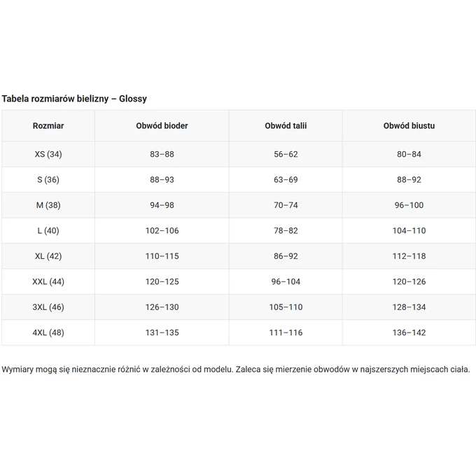
Task: Select the hip value 120–125 cell
Action: 162,281
